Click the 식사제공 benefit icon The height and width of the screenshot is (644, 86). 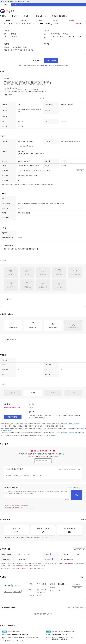59,285
